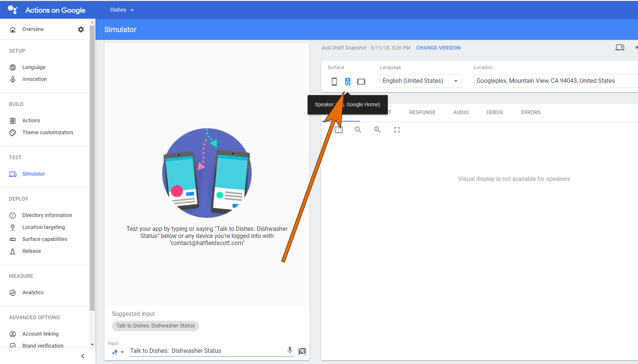
Task: Select the smart display surface icon
Action: click(361, 81)
